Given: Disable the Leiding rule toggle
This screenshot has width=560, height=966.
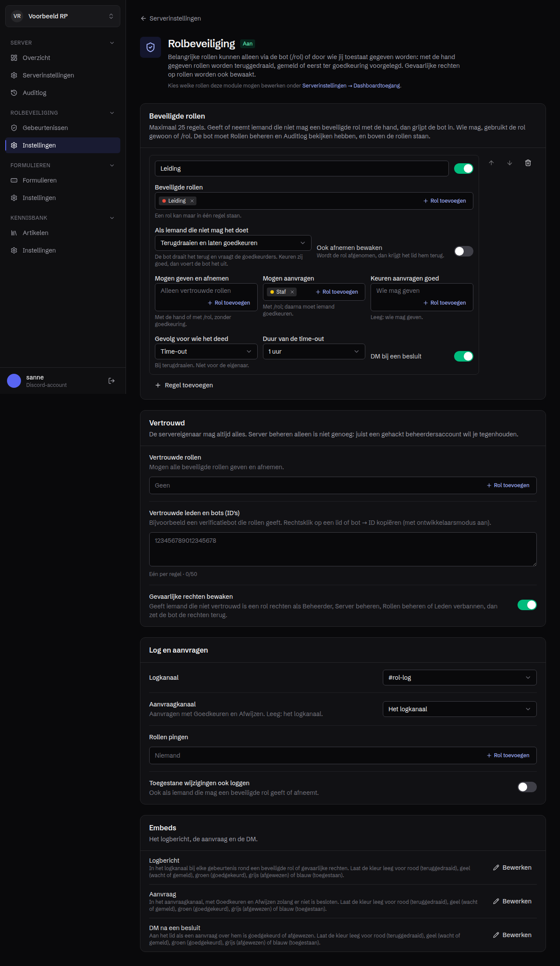Looking at the screenshot, I should pos(464,169).
